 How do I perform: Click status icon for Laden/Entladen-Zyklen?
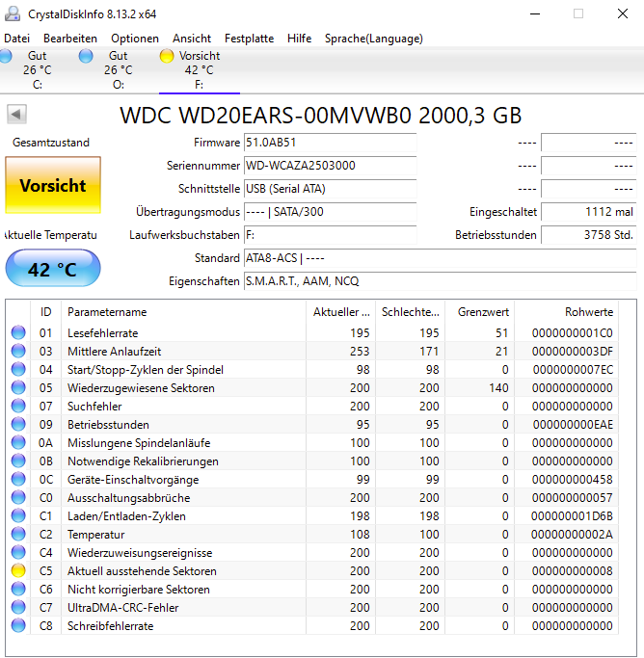pyautogui.click(x=18, y=515)
